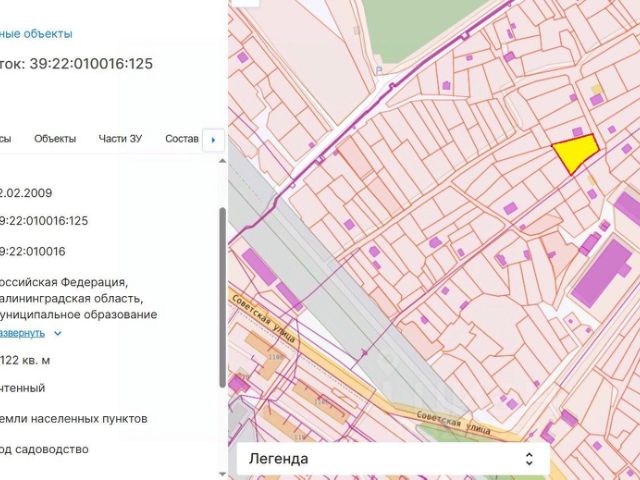Screen dimensions: 640x480
Task: Click the details panel scroll-up arrow
Action: click(222, 161)
